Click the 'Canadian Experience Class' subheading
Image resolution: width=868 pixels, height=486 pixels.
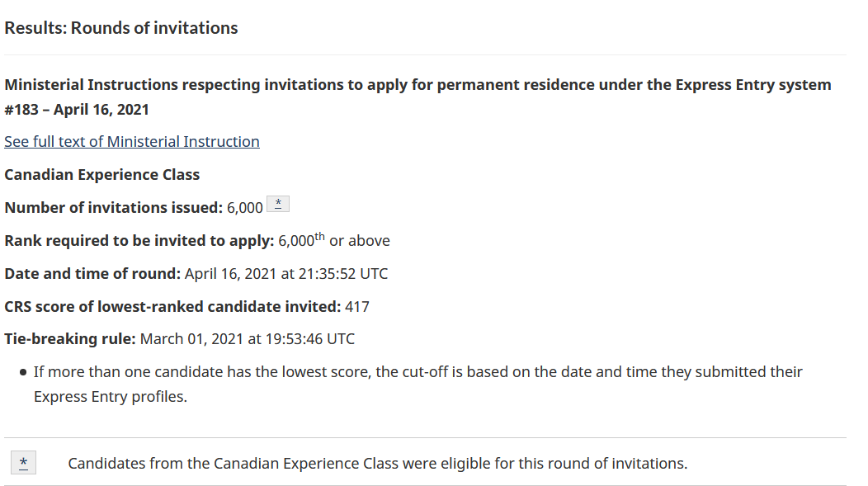click(101, 175)
